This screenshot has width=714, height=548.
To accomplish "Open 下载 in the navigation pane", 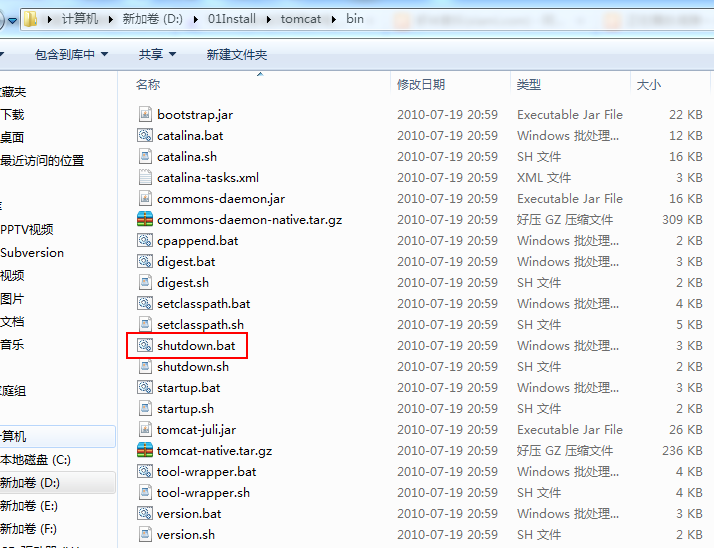I will [x=12, y=114].
